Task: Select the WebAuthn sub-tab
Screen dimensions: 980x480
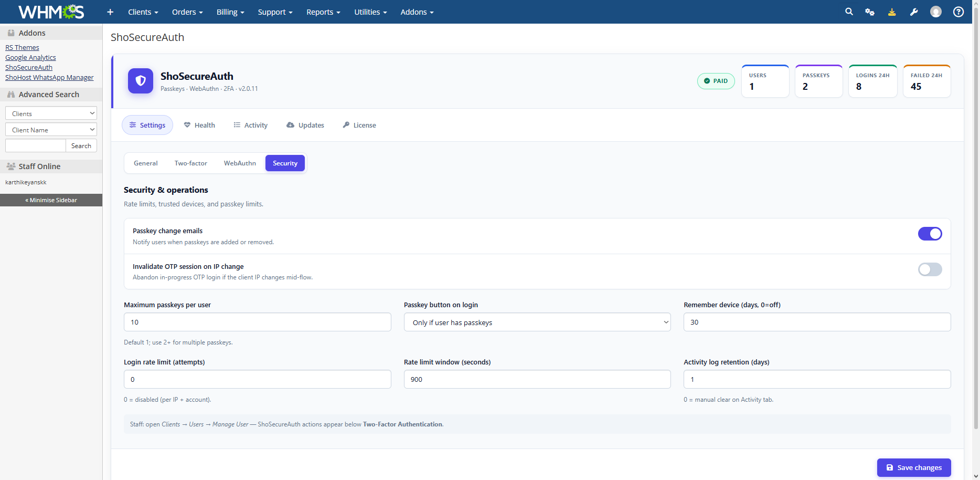Action: (x=240, y=163)
